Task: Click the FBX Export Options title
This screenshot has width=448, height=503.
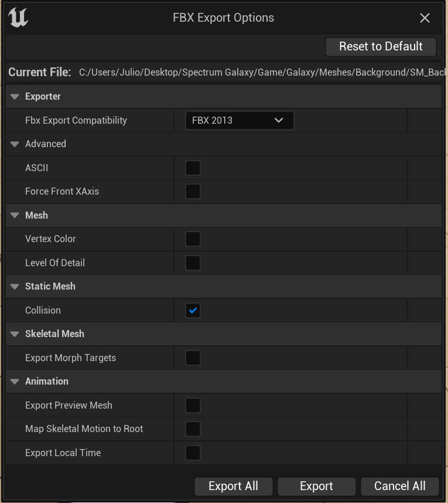Action: click(223, 18)
